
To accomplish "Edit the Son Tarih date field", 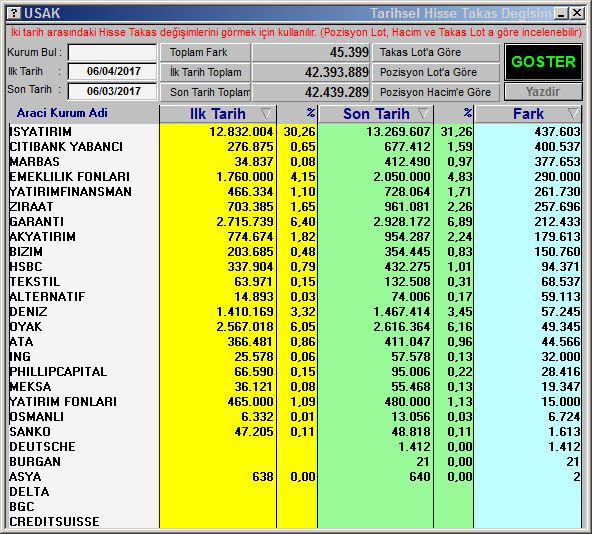I will coord(112,91).
